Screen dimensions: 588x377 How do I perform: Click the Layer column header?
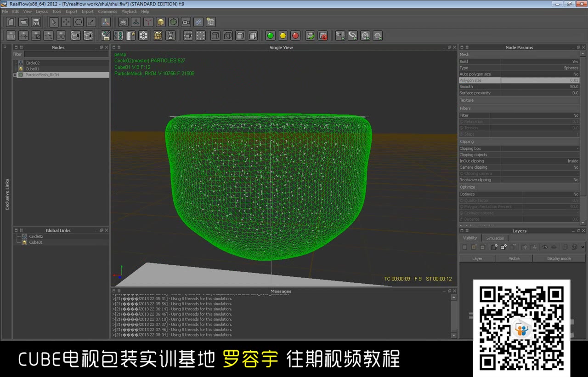(x=477, y=258)
